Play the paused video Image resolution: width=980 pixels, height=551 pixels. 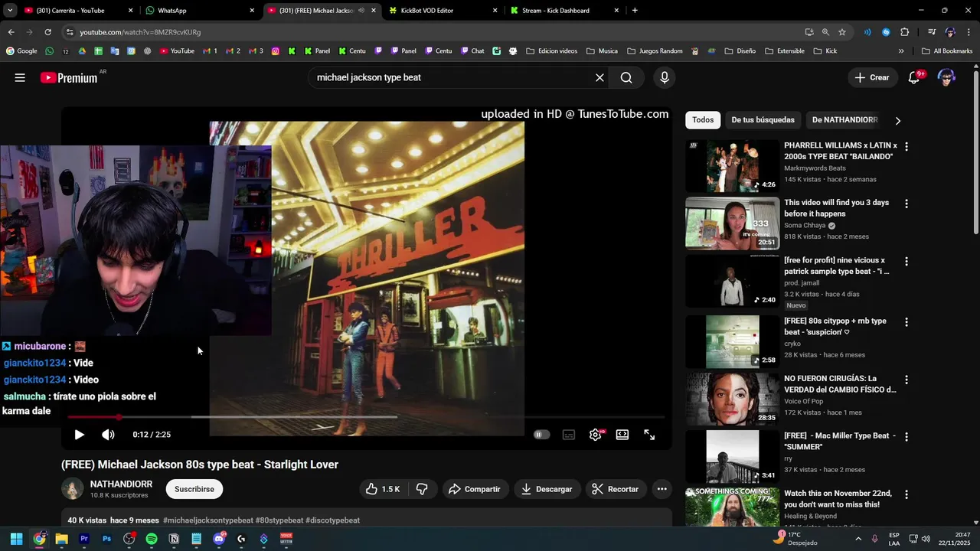(x=79, y=435)
